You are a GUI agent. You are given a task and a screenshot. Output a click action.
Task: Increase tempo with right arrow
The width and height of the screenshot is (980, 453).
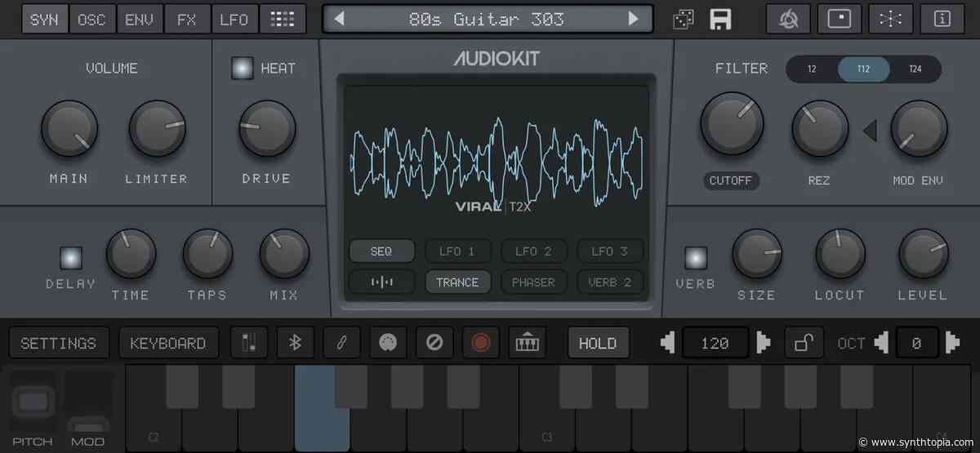(x=764, y=344)
